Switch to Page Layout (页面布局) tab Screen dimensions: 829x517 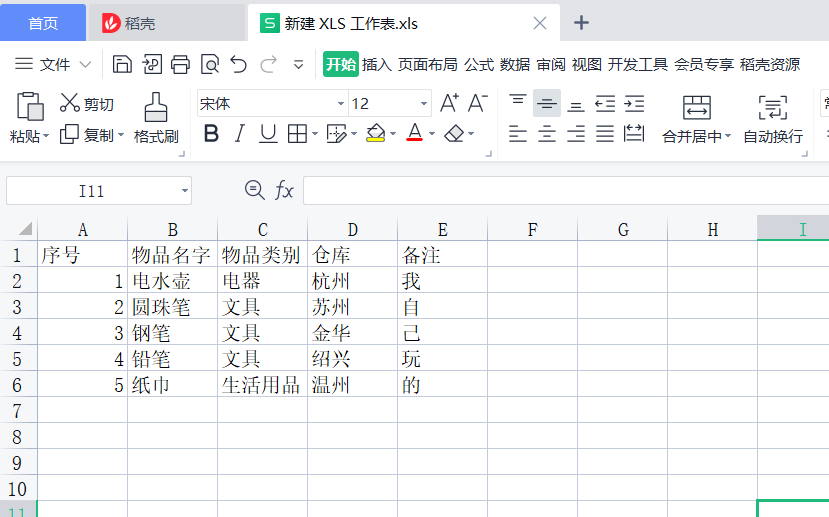coord(428,64)
